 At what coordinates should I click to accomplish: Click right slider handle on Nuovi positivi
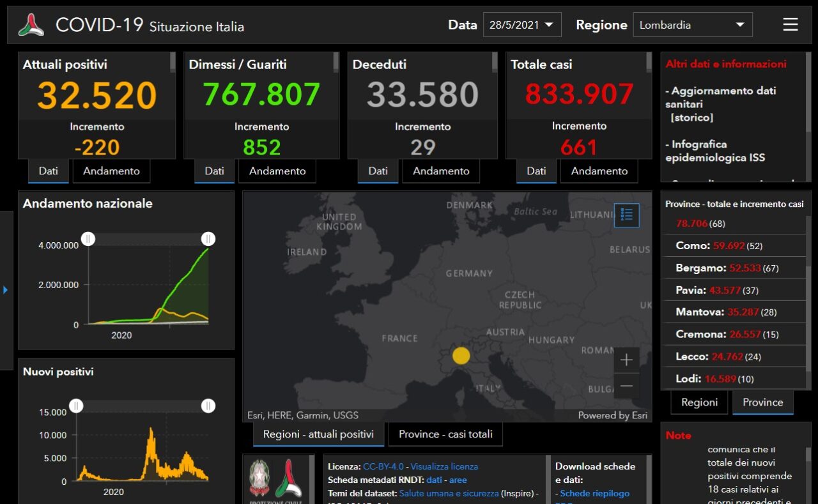click(x=208, y=406)
